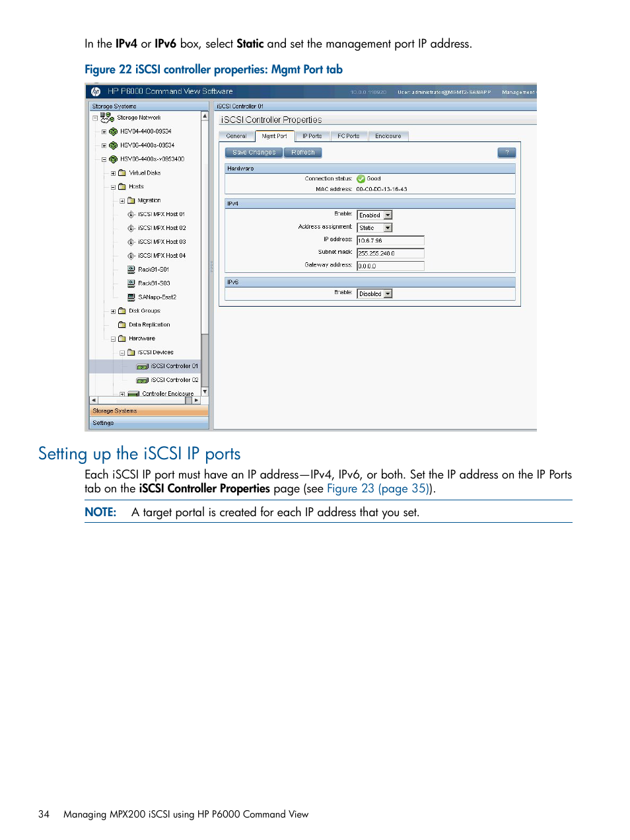Click the Data Replication folder icon

[x=122, y=325]
